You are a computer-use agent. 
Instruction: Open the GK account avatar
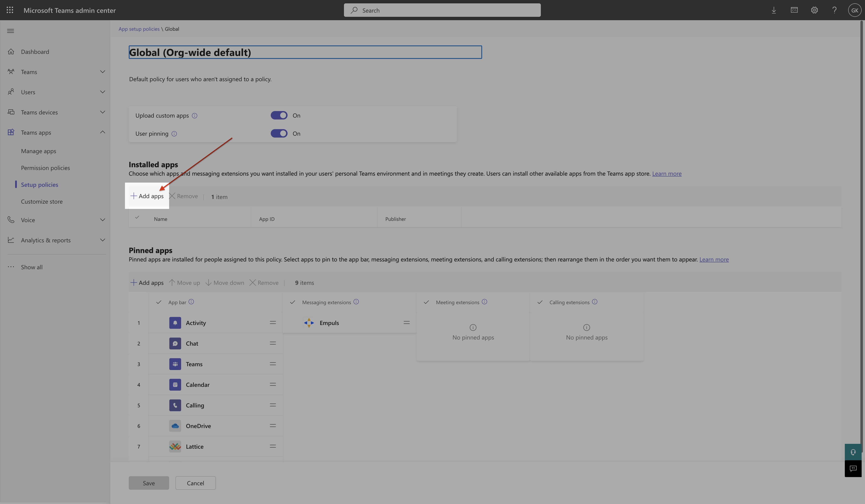(854, 10)
